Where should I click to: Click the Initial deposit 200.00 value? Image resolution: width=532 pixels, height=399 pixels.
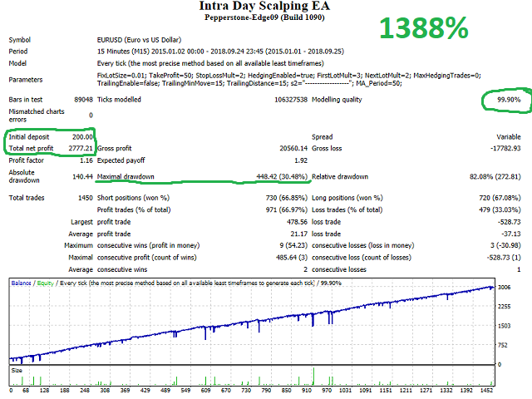[x=82, y=137]
